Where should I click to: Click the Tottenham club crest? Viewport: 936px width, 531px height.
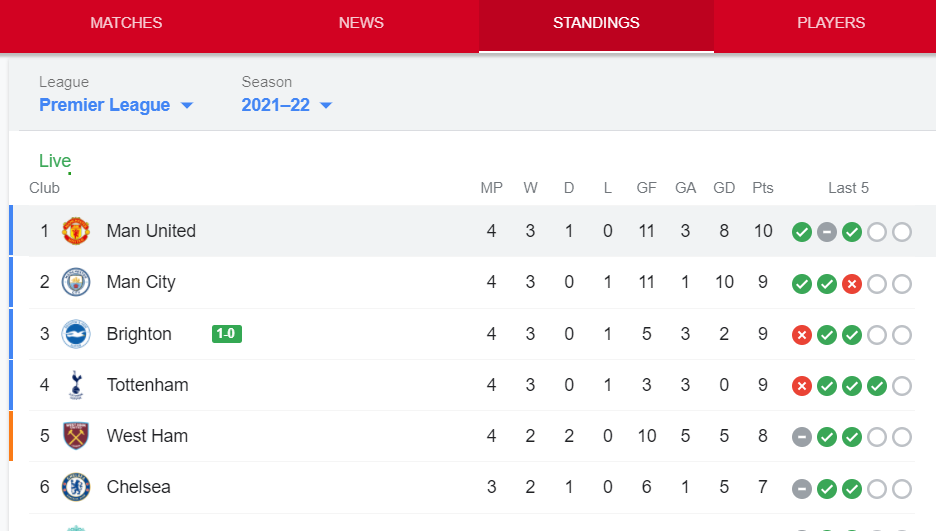point(76,385)
